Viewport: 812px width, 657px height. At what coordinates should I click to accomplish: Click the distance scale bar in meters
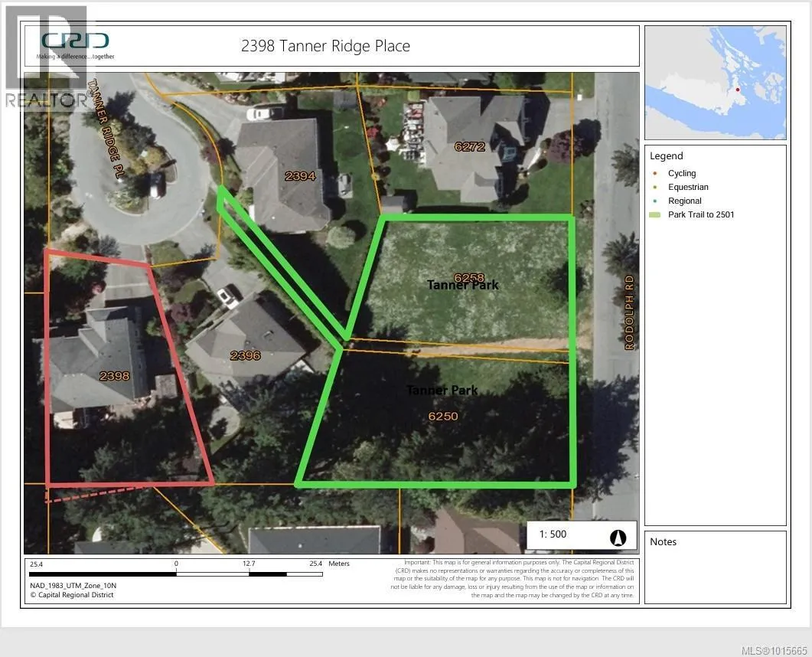coord(176,574)
